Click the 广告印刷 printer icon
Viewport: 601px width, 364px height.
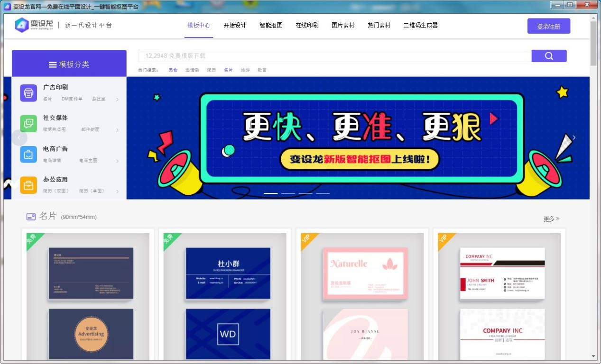coord(28,93)
